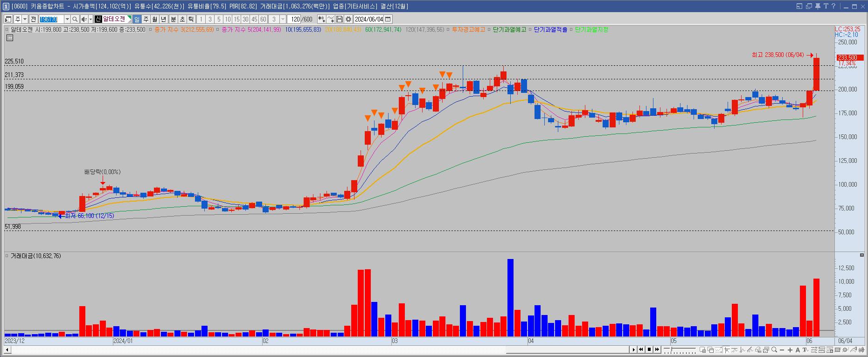Select the weekly (주) period toggle

pos(146,19)
